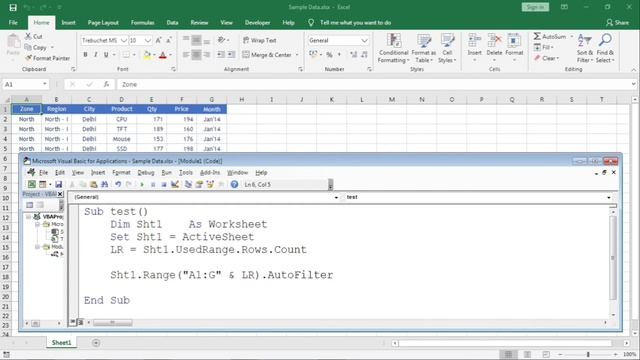Image resolution: width=640 pixels, height=360 pixels.
Task: Click the Sign in button
Action: [x=535, y=7]
